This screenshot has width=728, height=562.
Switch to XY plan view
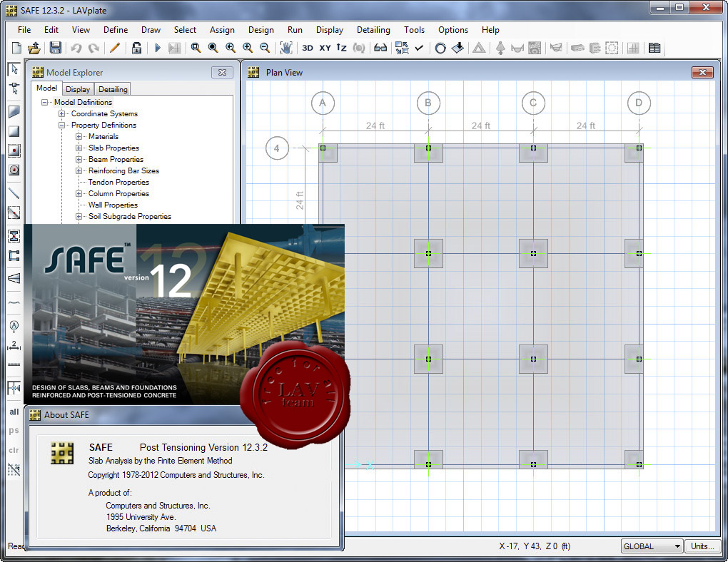coord(325,48)
